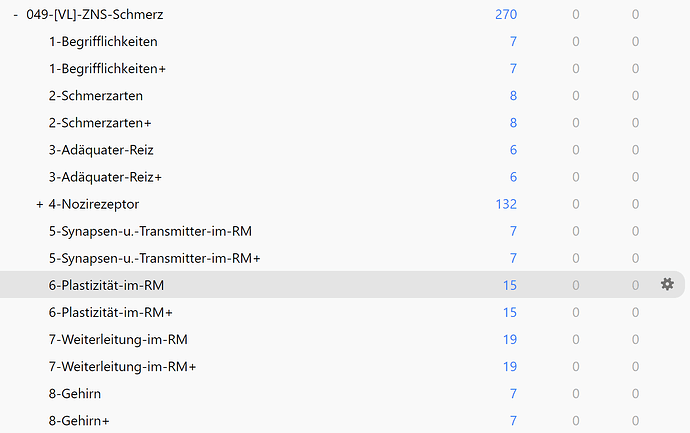
Task: Open the highlighted 6-Plastizität-im-RM deck
Action: pyautogui.click(x=106, y=285)
